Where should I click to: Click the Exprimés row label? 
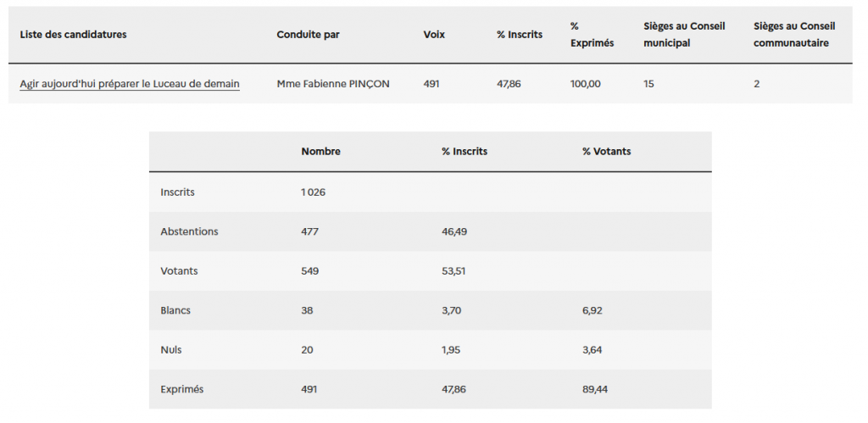coord(181,390)
